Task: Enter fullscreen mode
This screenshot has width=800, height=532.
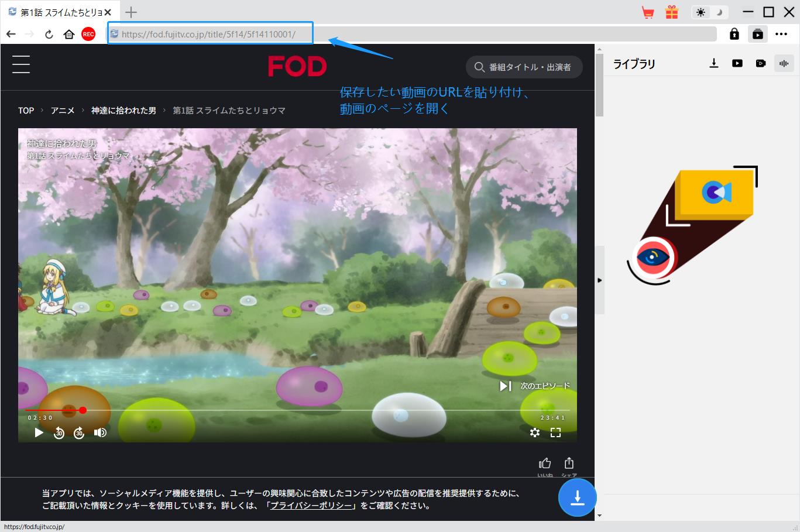Action: [x=556, y=433]
